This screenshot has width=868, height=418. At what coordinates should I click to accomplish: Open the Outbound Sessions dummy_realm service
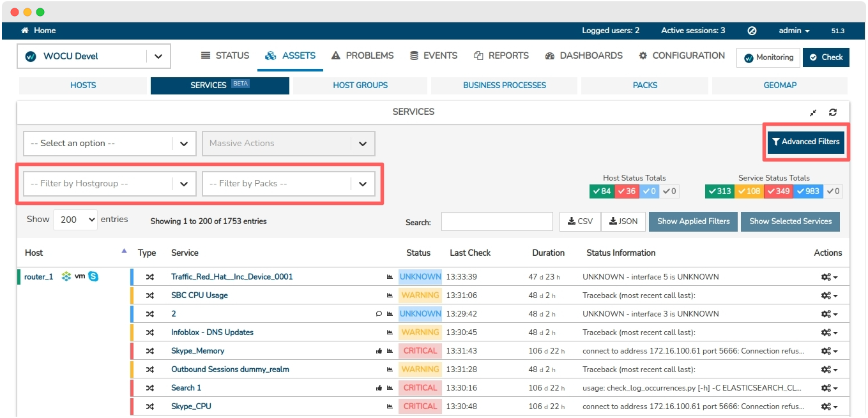(x=230, y=369)
